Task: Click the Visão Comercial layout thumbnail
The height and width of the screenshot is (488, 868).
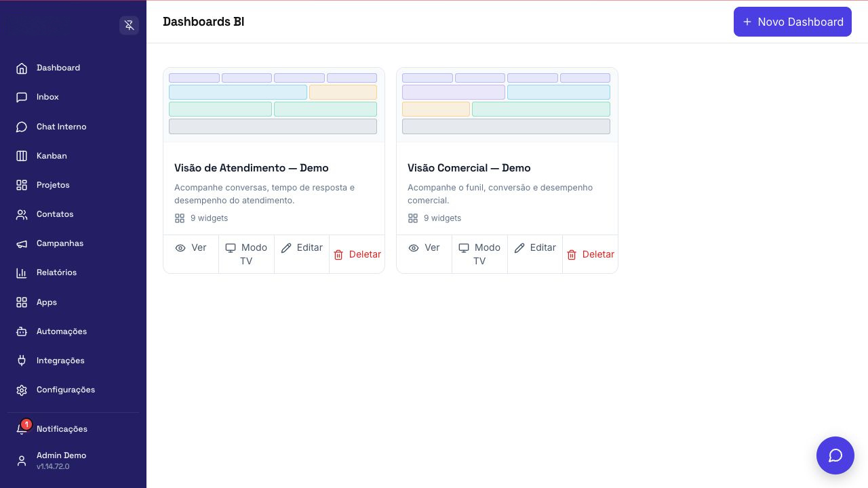Action: point(507,104)
